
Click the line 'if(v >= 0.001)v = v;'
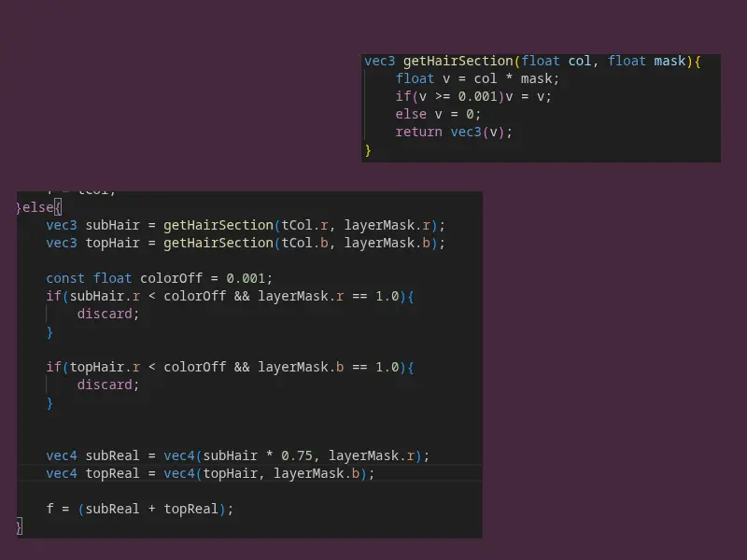[473, 97]
